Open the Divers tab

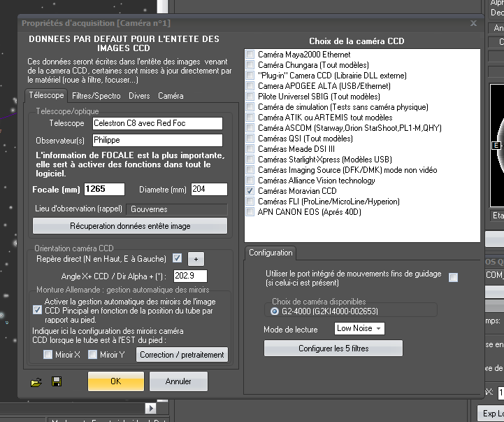click(139, 95)
